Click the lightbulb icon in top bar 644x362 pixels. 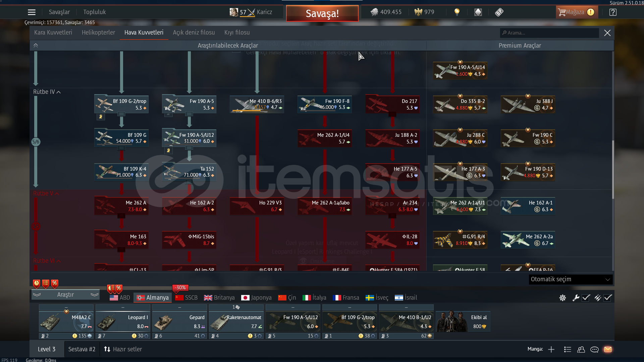click(457, 12)
